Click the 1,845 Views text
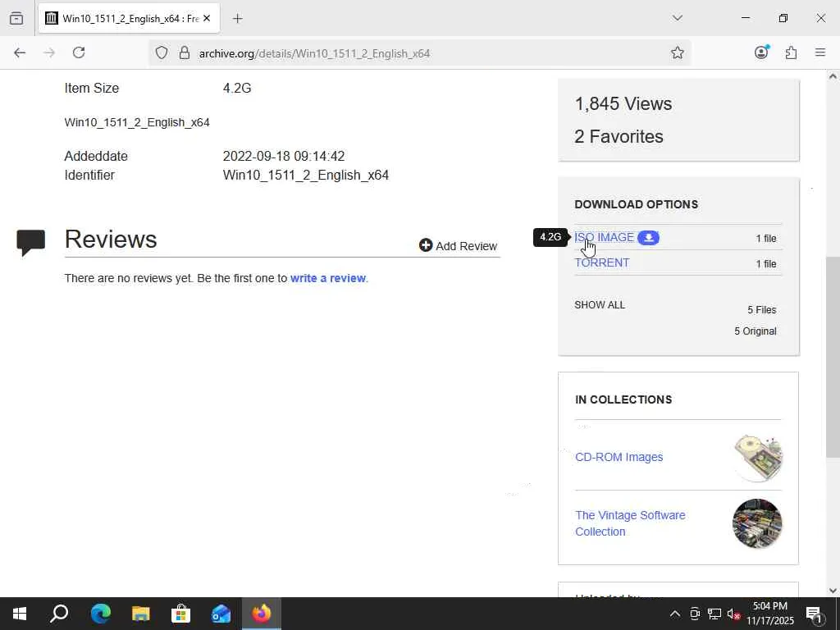Image resolution: width=840 pixels, height=630 pixels. click(x=623, y=103)
